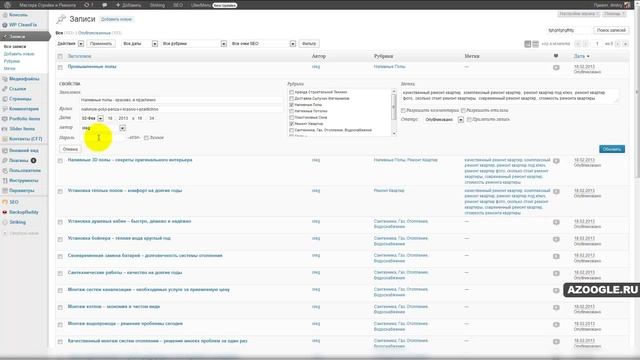Tick the Аренда Строительной Техники category checkbox
Viewport: 640px width, 360px height.
pos(291,93)
